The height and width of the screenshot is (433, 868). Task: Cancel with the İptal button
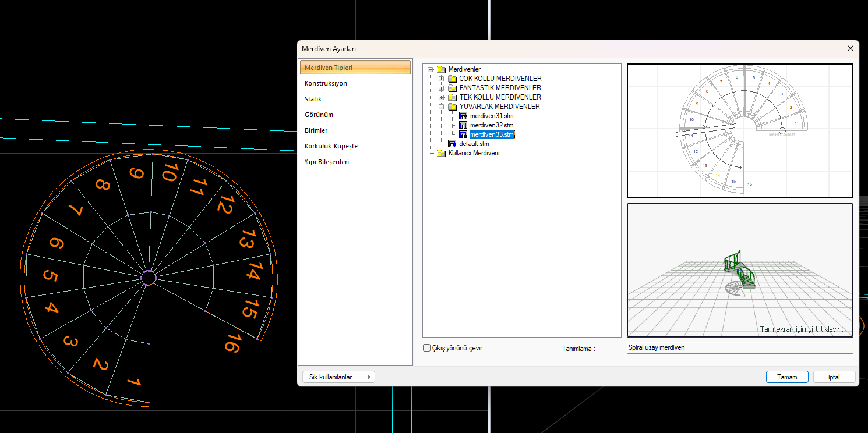click(x=834, y=377)
